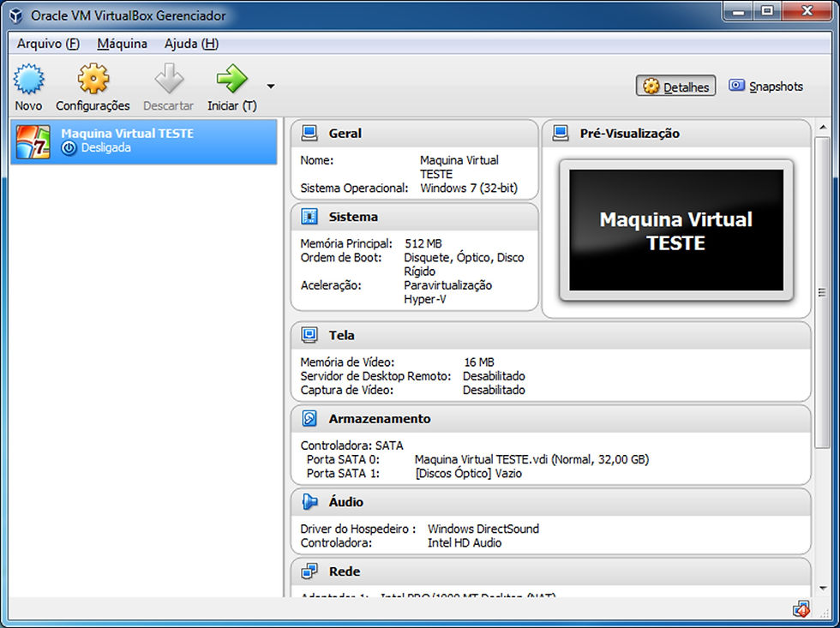Click the Descartar down-arrow icon
The image size is (840, 628).
coord(170,79)
